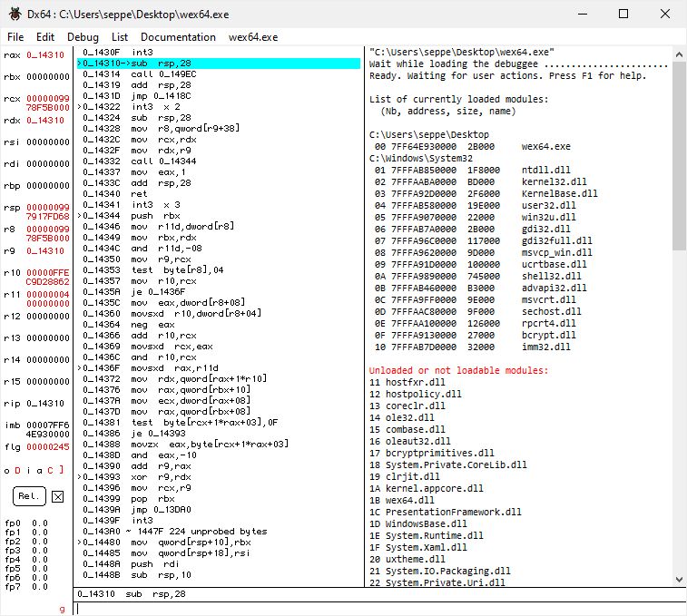Viewport: 687px width, 616px height.
Task: Click the coreclr.dll entry
Action: pos(407,406)
